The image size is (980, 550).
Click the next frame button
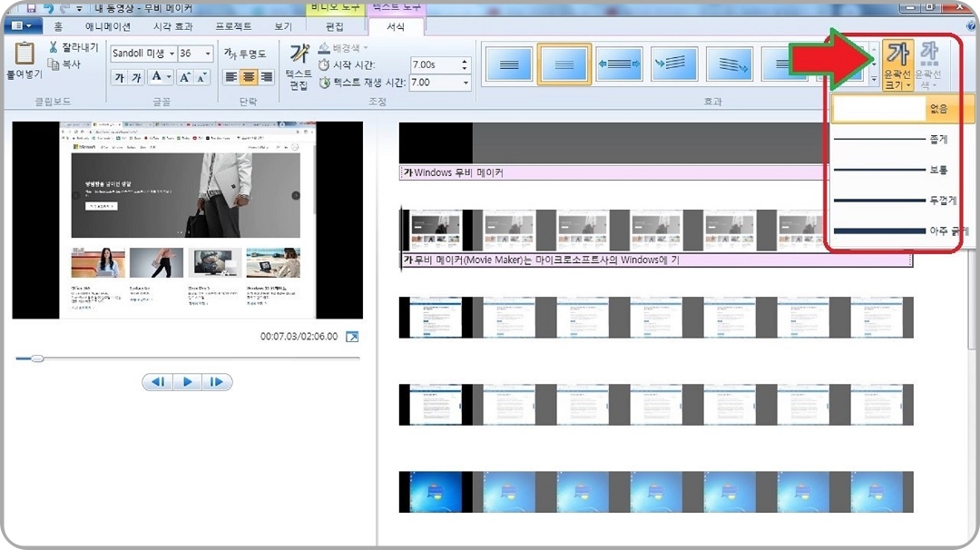pos(216,382)
